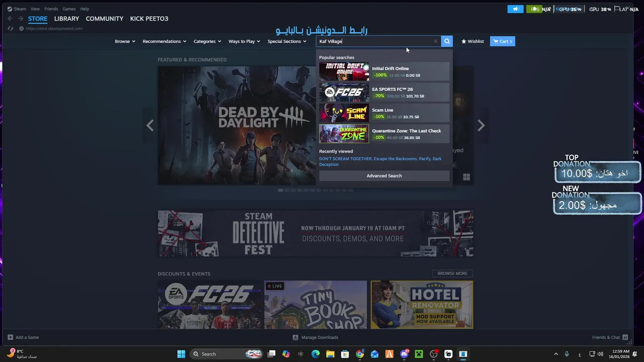Image resolution: width=644 pixels, height=362 pixels.
Task: Open the KICK PEETO3 profile tab
Action: point(149,19)
